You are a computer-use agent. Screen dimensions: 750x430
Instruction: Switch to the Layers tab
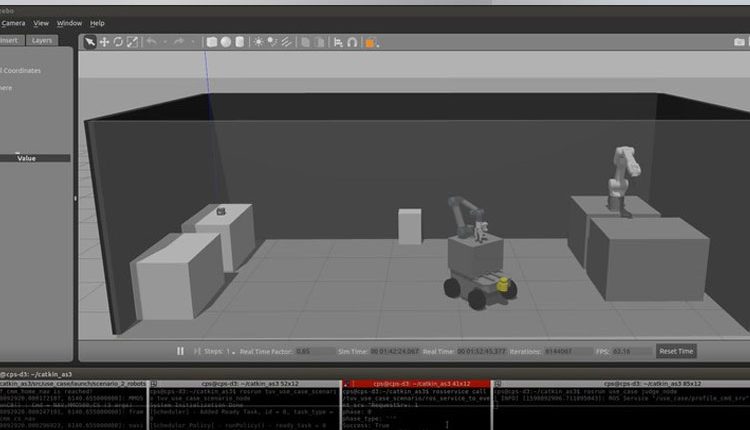[42, 41]
